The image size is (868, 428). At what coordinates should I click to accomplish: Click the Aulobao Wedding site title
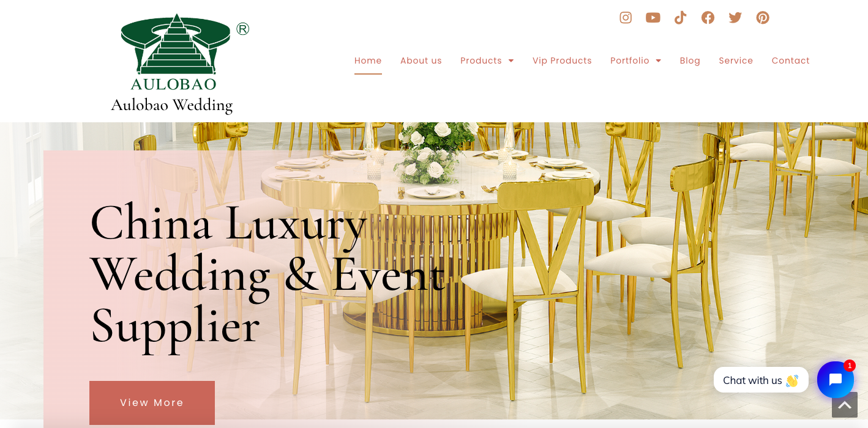[172, 105]
